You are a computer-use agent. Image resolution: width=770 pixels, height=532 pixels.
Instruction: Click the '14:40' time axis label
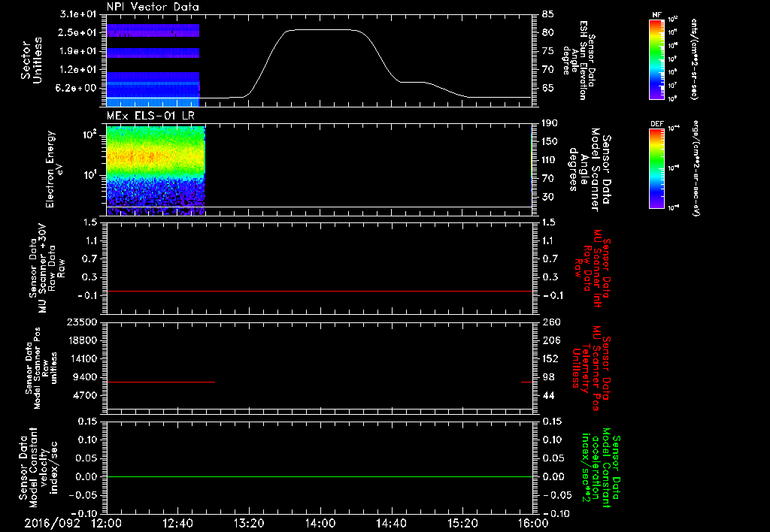point(391,523)
